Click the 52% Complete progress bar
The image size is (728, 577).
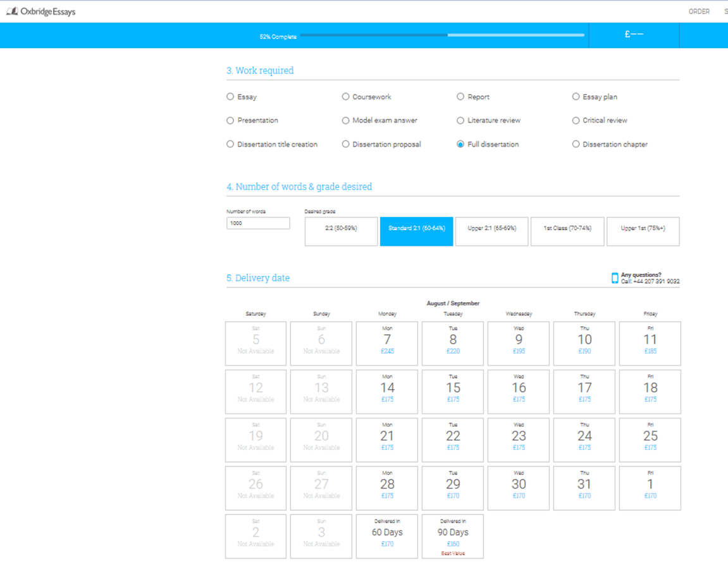(x=441, y=35)
